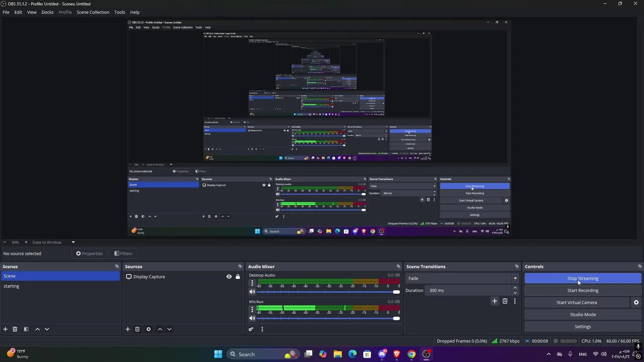Open File menu
The width and height of the screenshot is (644, 362).
tap(6, 12)
